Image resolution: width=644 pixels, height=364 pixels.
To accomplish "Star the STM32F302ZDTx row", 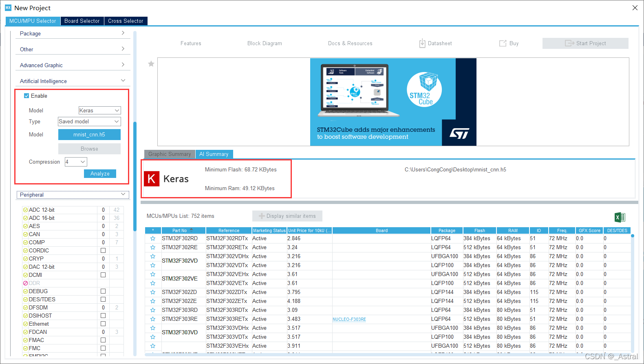I will click(153, 292).
